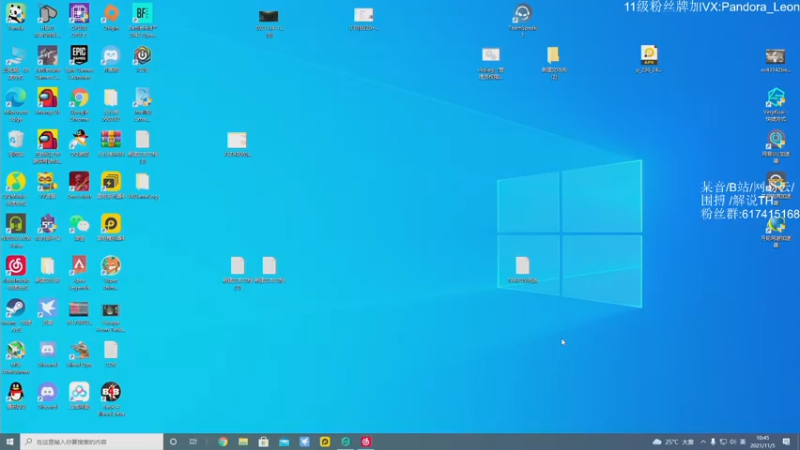Open File Explorer from taskbar

click(243, 442)
